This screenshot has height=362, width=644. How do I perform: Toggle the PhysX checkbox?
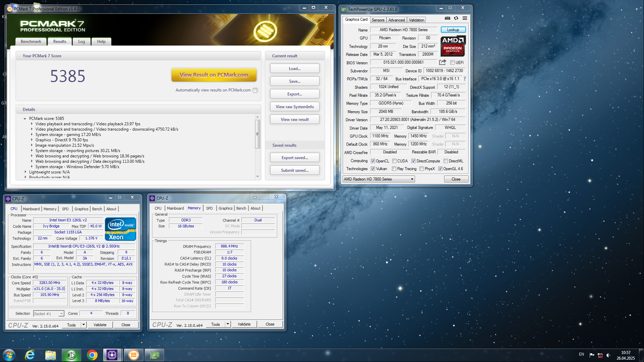pos(421,169)
